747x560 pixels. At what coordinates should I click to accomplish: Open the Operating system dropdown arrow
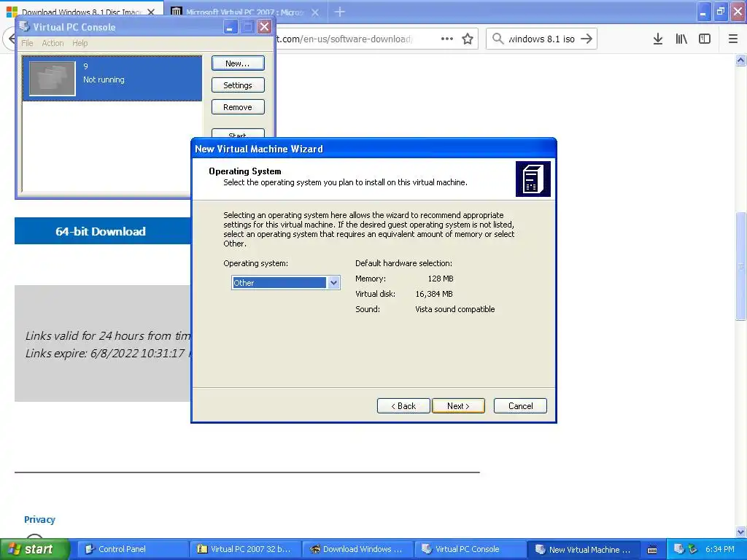click(333, 283)
